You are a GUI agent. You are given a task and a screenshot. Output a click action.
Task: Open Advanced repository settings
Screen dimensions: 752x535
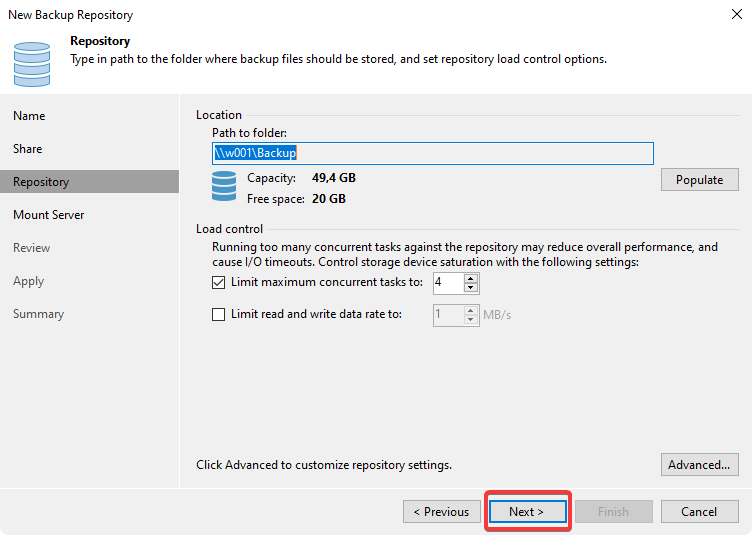click(699, 465)
